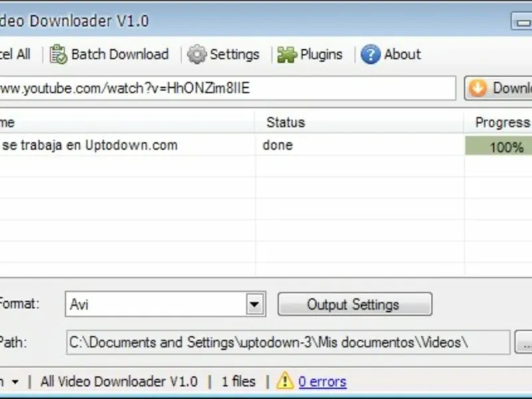532x399 pixels.
Task: Click the output Path text field
Action: (x=289, y=342)
